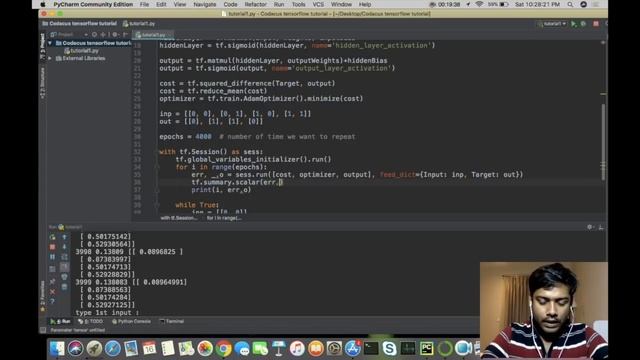Stop the process using the top toolbar stop button

pos(596,24)
